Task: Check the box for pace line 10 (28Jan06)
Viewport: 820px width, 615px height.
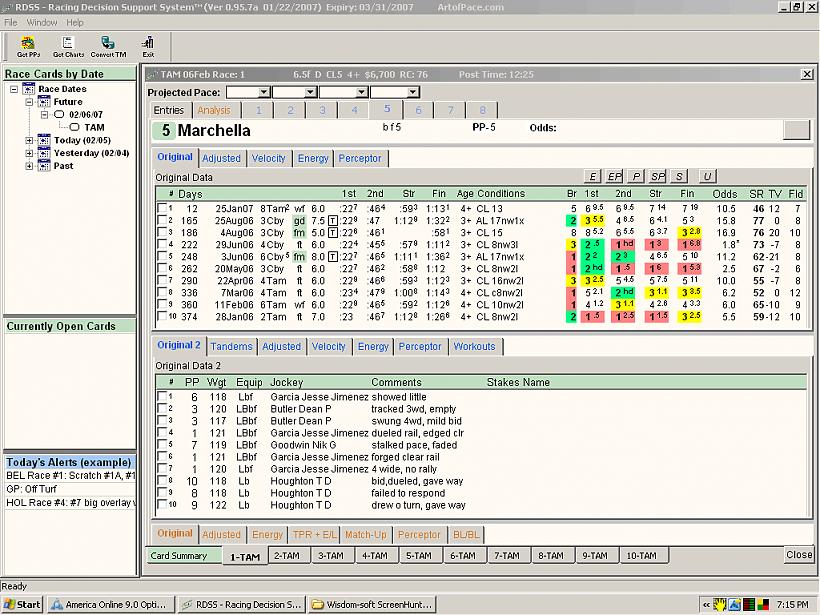Action: pyautogui.click(x=163, y=316)
